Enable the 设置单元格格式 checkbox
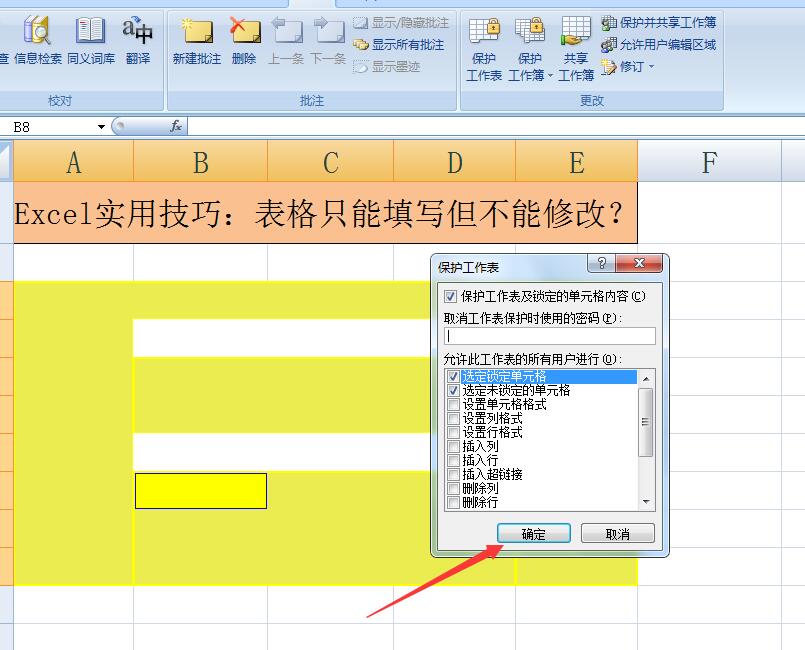 [453, 405]
